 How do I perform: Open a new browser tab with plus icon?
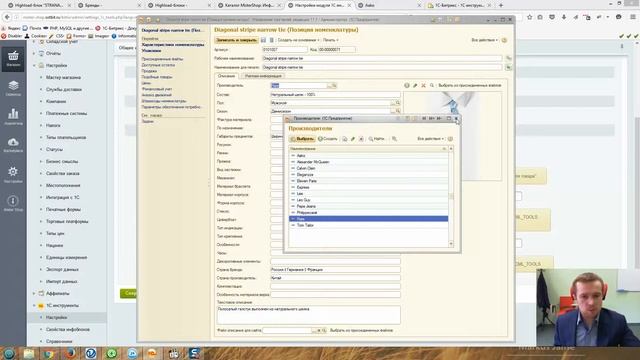click(501, 5)
